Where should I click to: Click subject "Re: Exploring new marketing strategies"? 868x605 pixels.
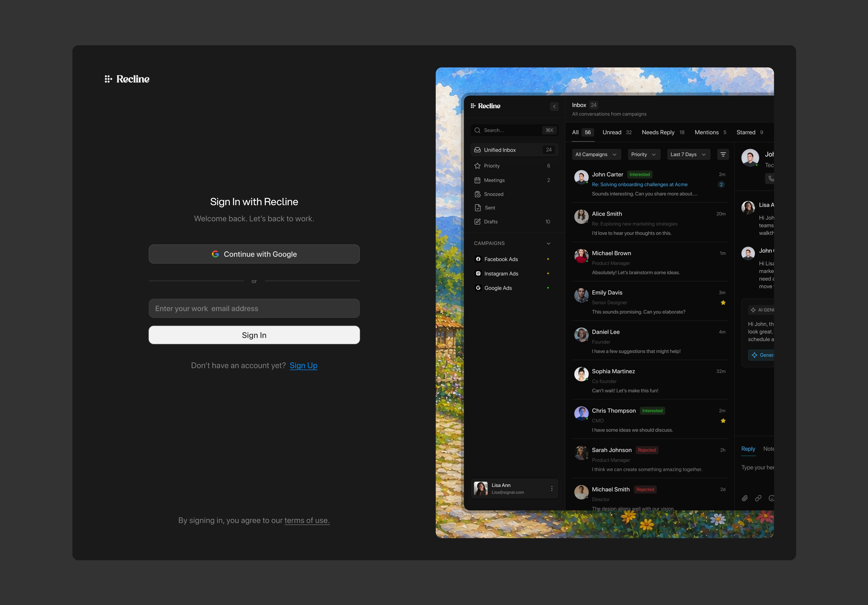point(635,224)
